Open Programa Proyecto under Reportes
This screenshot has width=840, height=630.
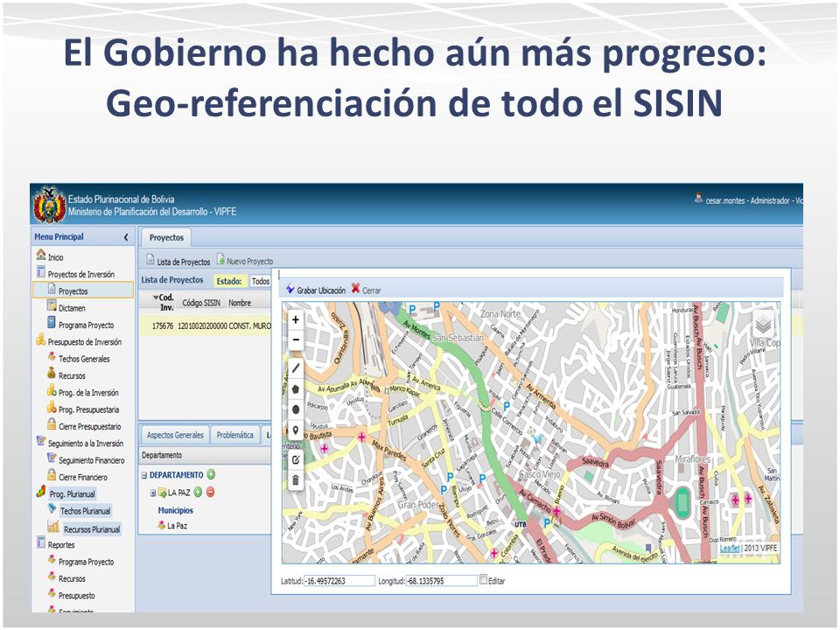[80, 562]
